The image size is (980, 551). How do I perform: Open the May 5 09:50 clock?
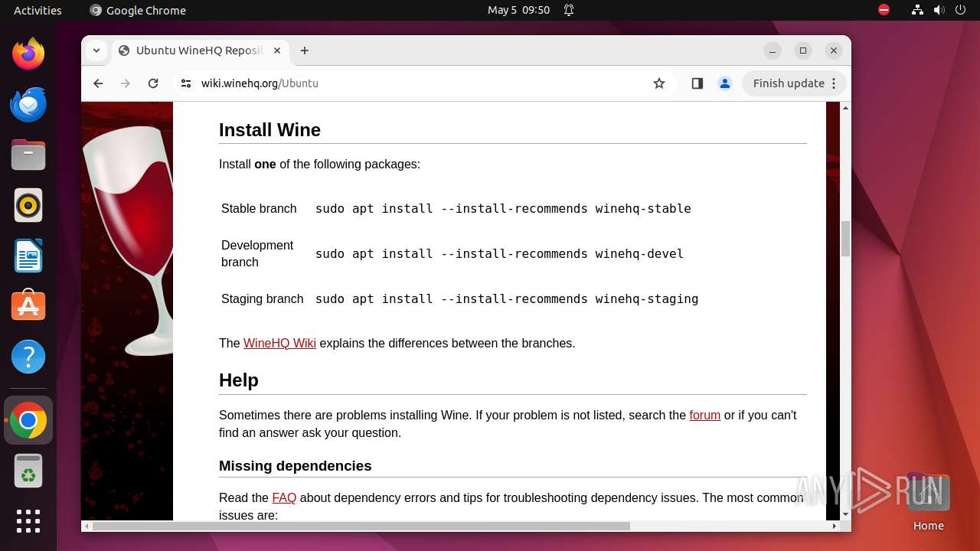(519, 10)
